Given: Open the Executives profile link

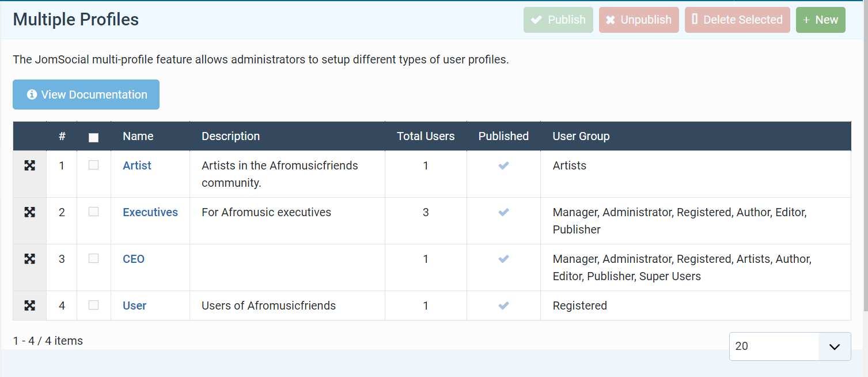Looking at the screenshot, I should click(150, 212).
